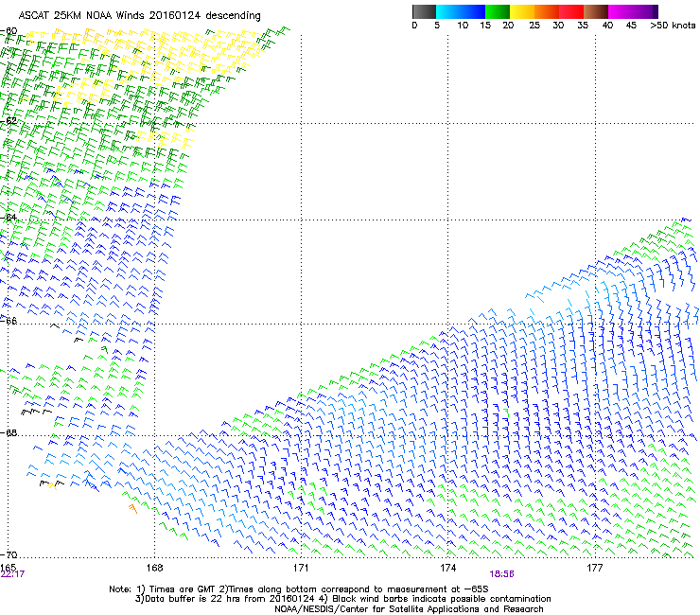Screen dimensions: 700x615
Task: Click the '168' longitude label
Action: click(x=154, y=568)
